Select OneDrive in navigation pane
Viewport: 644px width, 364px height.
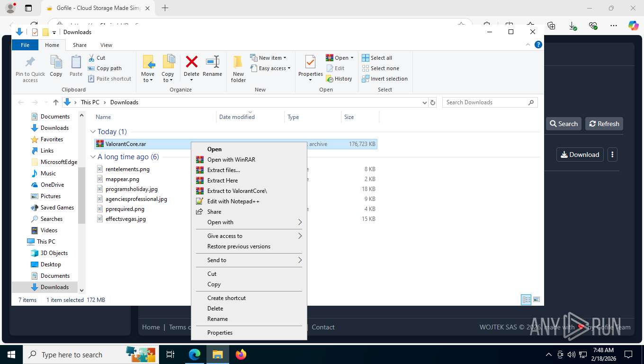[52, 185]
